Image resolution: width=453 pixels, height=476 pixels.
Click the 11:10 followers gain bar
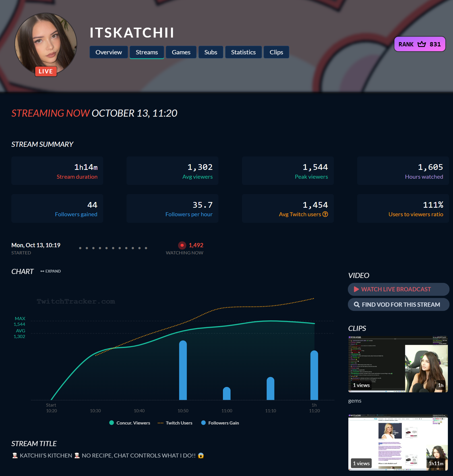(270, 388)
